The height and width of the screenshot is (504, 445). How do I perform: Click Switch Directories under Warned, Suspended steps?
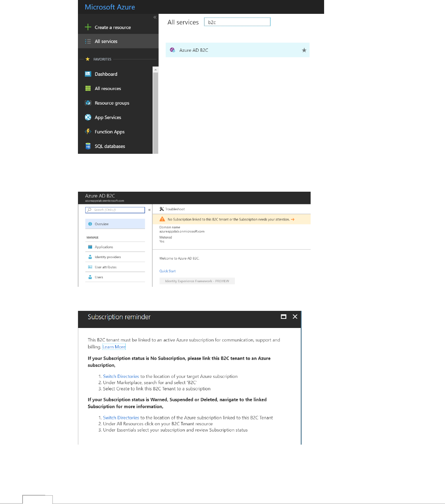121,418
